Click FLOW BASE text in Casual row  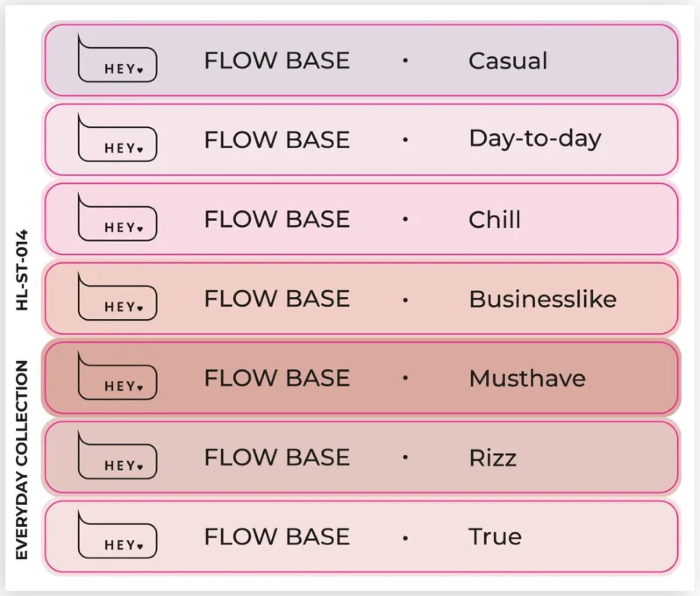pyautogui.click(x=277, y=60)
